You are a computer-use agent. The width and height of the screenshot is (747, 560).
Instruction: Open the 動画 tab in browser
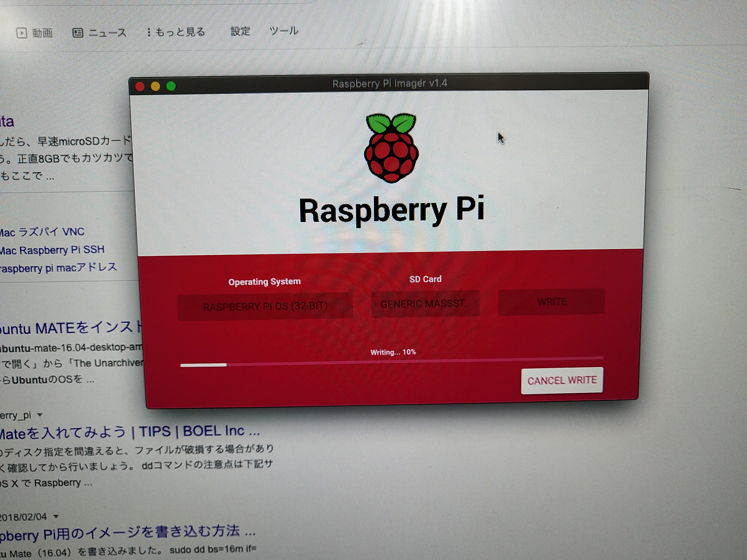[x=35, y=33]
